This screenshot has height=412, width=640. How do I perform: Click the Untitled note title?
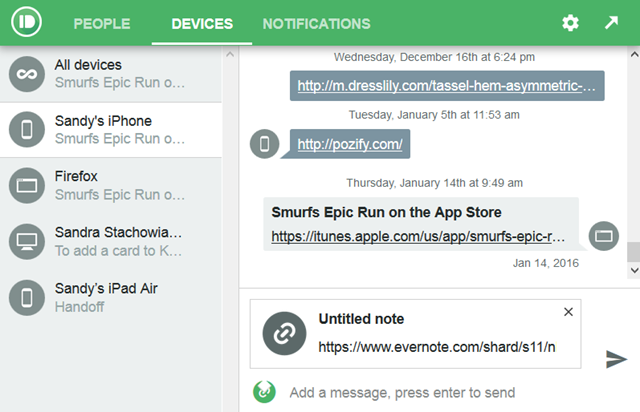coord(361,319)
